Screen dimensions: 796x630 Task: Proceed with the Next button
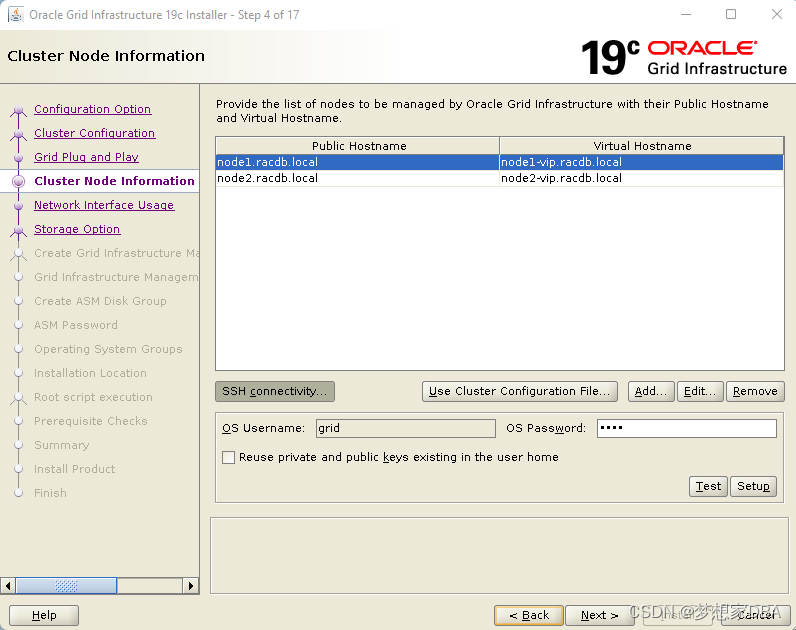600,615
